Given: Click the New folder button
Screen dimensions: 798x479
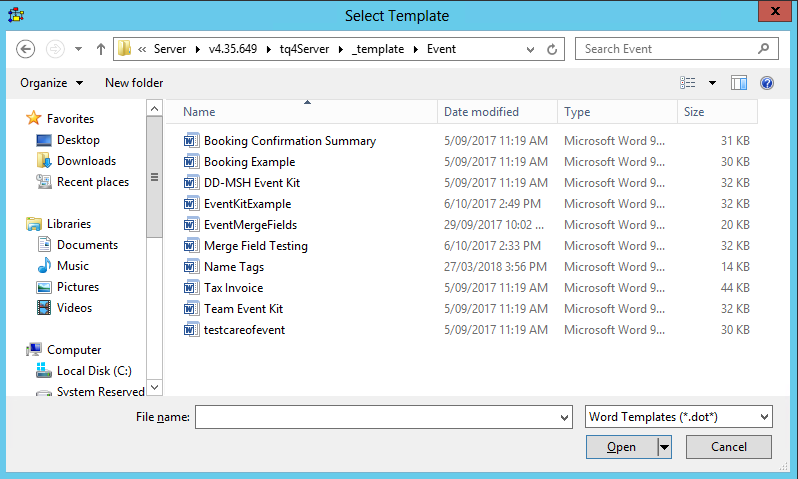Looking at the screenshot, I should (x=134, y=83).
